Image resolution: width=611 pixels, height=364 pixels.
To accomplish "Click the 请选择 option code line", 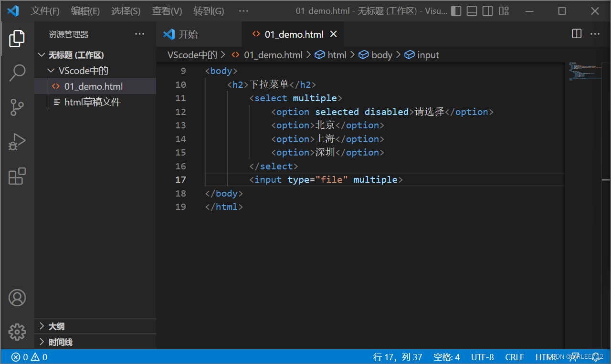I will (382, 112).
